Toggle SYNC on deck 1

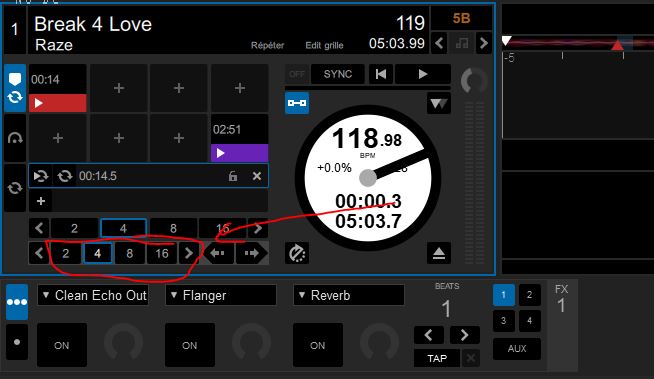coord(338,74)
